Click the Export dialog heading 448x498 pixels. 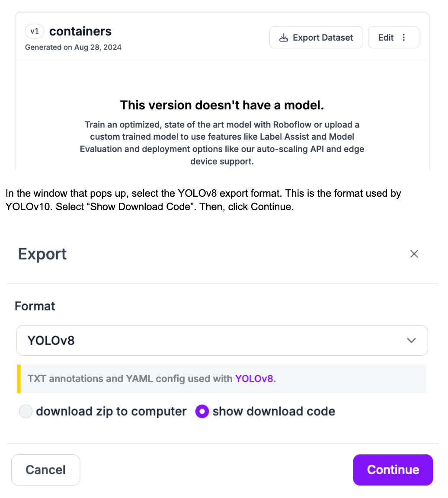tap(42, 254)
